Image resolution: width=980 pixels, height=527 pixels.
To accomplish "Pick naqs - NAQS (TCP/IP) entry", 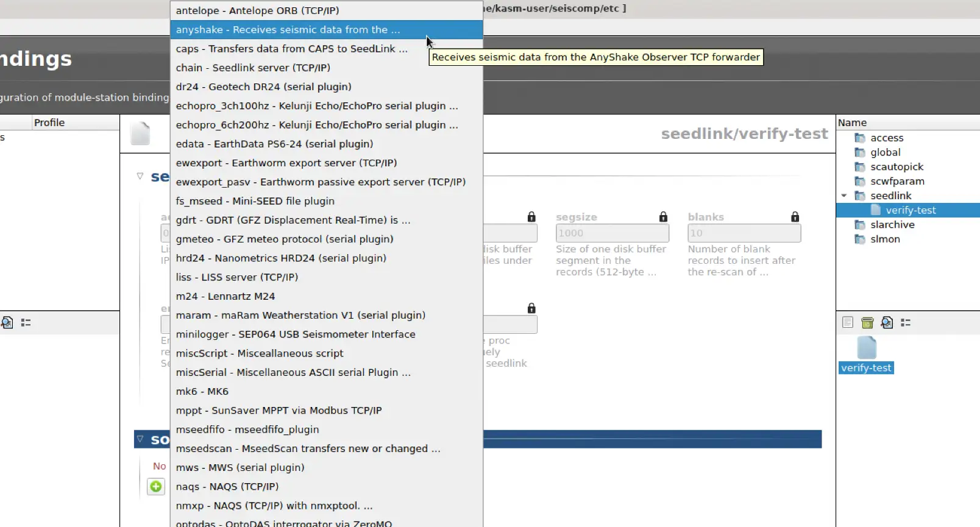I will click(327, 487).
